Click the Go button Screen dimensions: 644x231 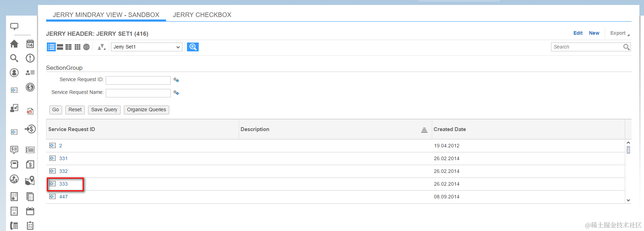pyautogui.click(x=56, y=110)
